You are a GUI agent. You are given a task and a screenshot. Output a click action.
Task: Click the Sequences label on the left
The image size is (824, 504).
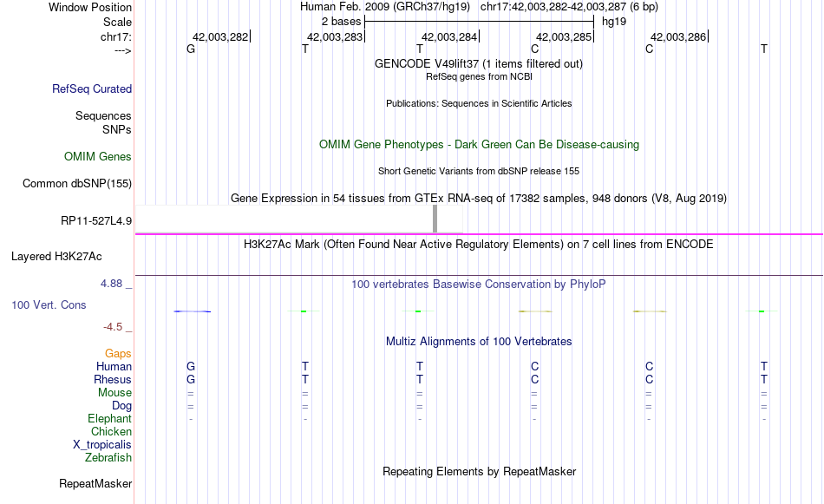pyautogui.click(x=103, y=115)
